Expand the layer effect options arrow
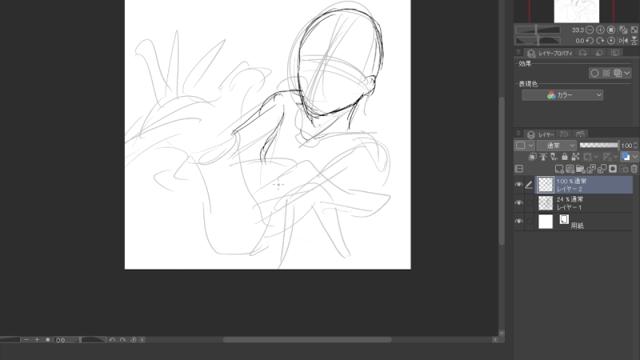 click(627, 73)
